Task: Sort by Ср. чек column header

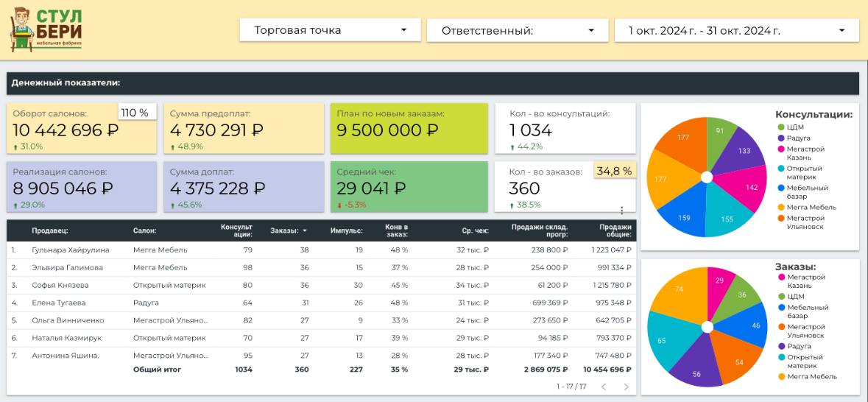Action: [x=476, y=230]
